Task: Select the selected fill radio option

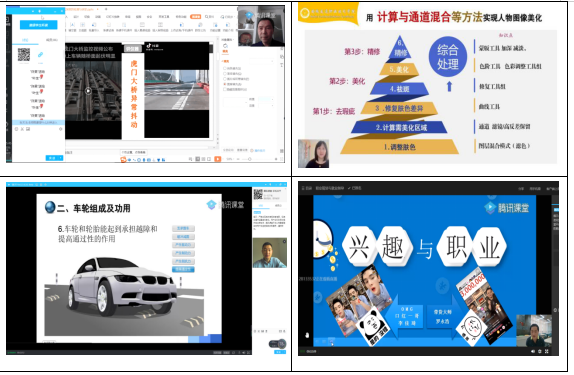Action: 225,84
